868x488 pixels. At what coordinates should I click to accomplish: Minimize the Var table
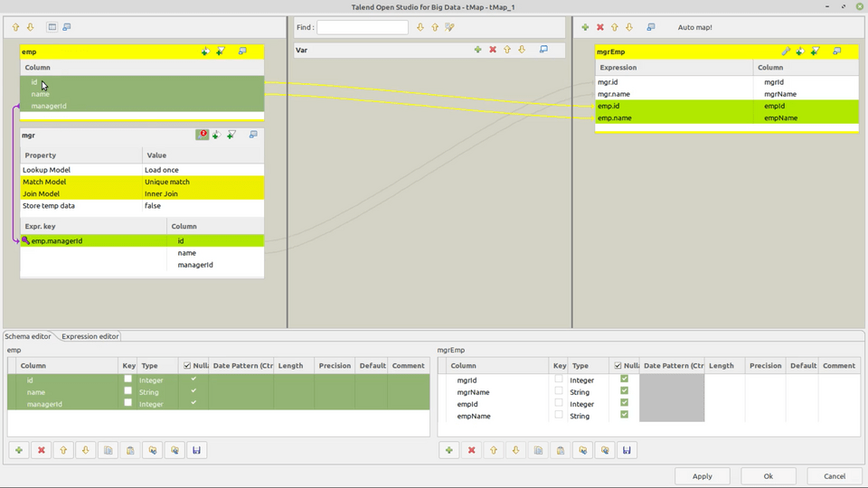click(x=543, y=50)
